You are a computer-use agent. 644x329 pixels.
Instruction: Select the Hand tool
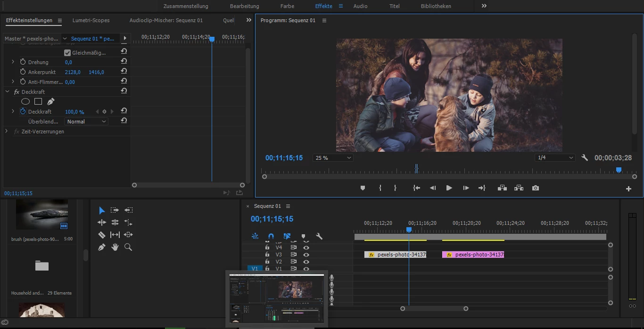tap(115, 247)
